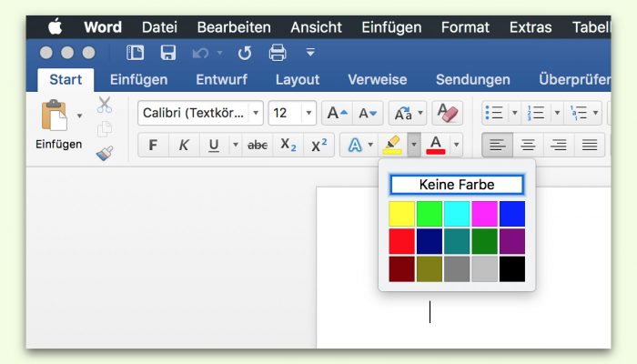This screenshot has height=364, width=637.
Task: Click the Einfügen clipboard paste icon
Action: click(54, 115)
